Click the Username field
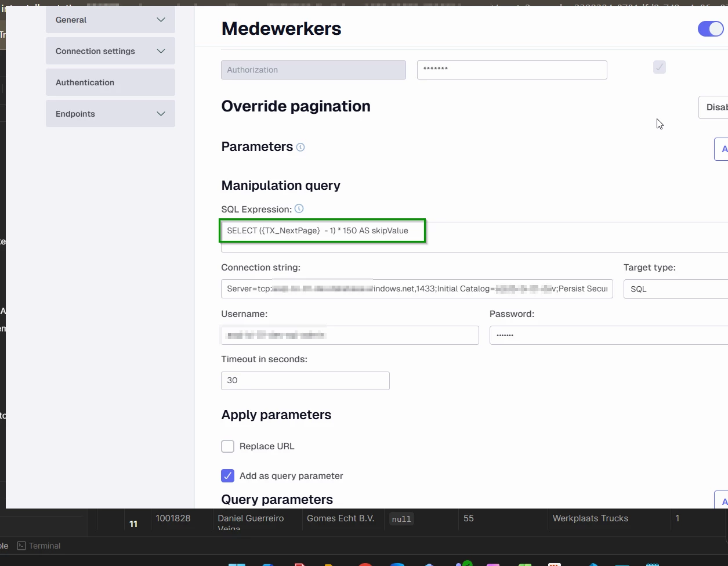The width and height of the screenshot is (728, 566). coord(350,335)
